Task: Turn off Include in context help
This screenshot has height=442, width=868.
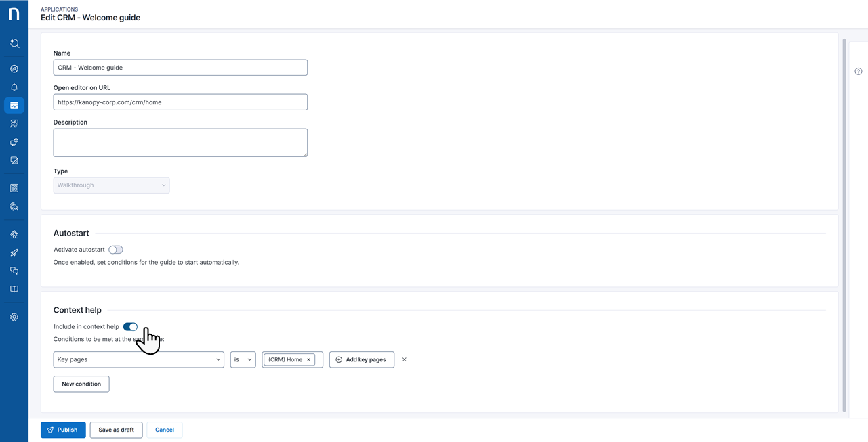Action: coord(130,327)
